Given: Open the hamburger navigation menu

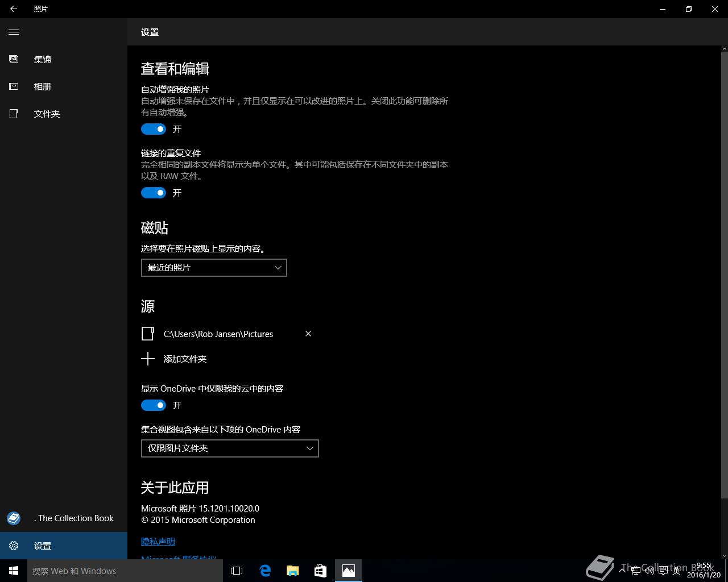Looking at the screenshot, I should (x=14, y=32).
